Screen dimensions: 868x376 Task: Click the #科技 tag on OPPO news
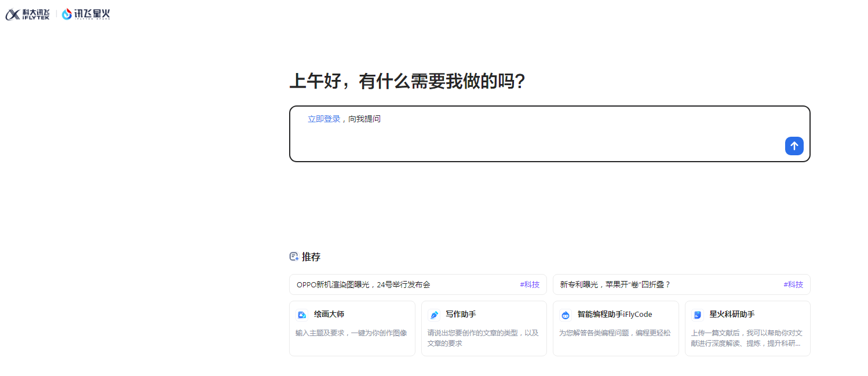pyautogui.click(x=529, y=284)
